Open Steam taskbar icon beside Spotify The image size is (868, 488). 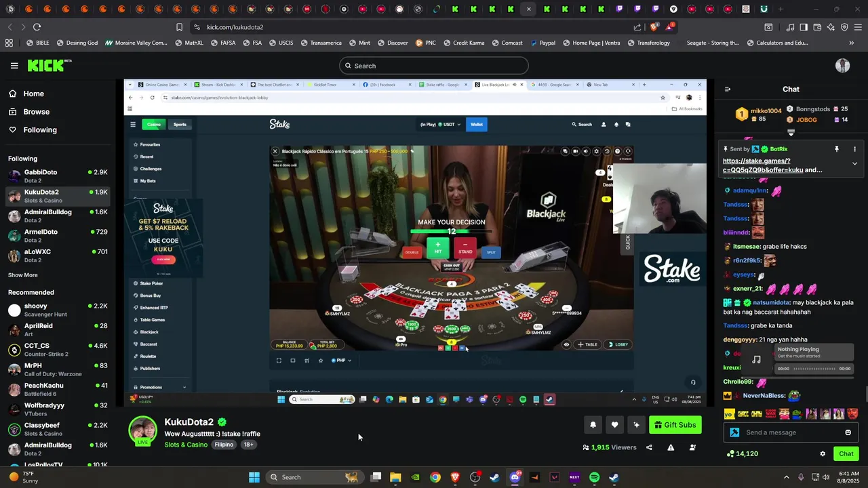pyautogui.click(x=614, y=477)
